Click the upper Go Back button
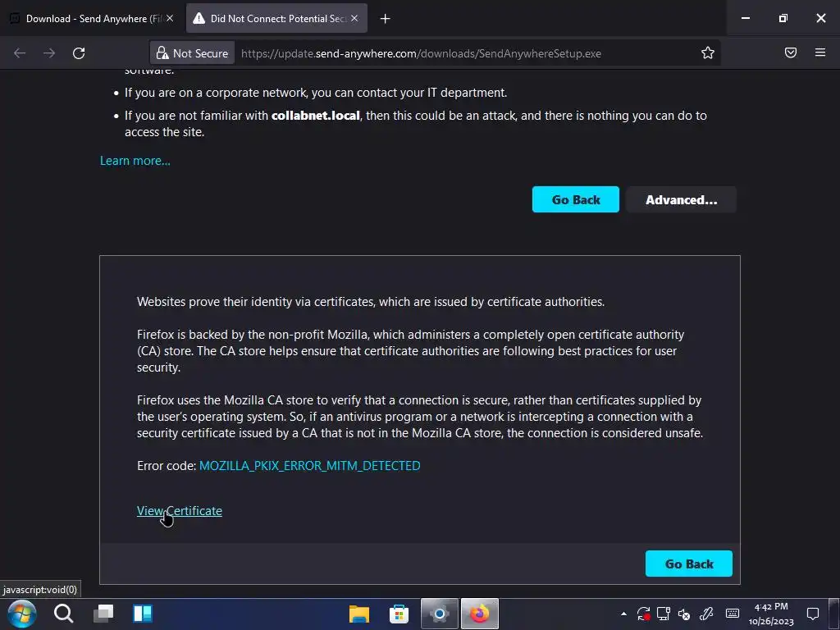Image resolution: width=840 pixels, height=630 pixels. [576, 200]
